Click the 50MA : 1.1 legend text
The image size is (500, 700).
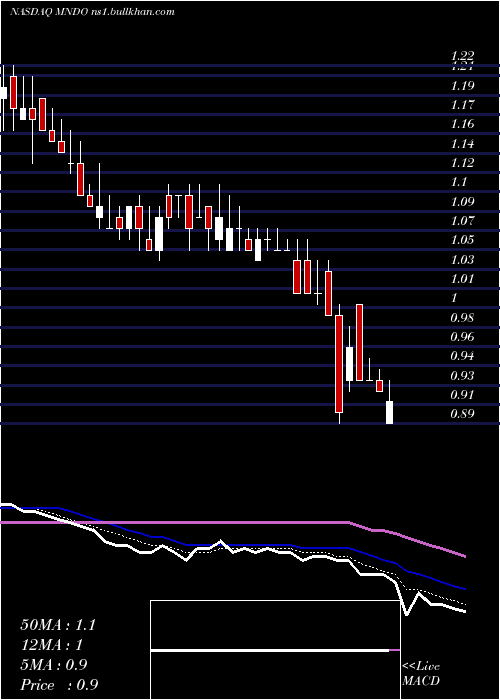point(58,625)
